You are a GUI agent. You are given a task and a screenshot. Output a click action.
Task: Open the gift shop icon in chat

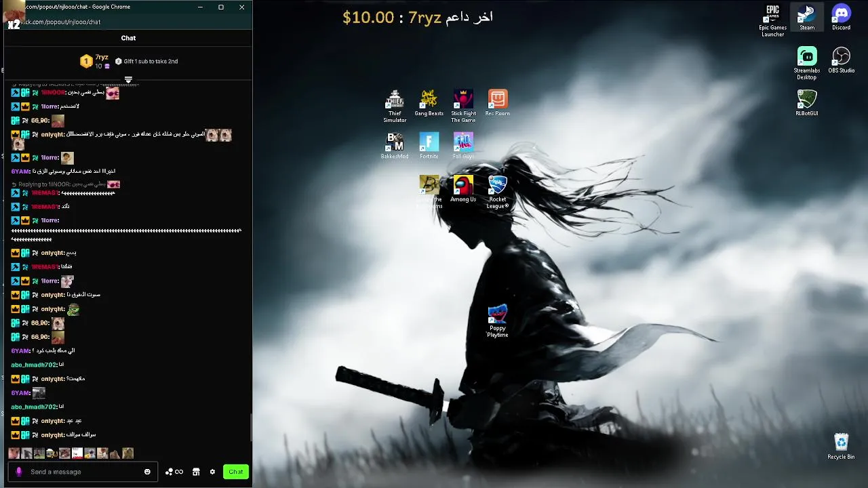click(196, 472)
